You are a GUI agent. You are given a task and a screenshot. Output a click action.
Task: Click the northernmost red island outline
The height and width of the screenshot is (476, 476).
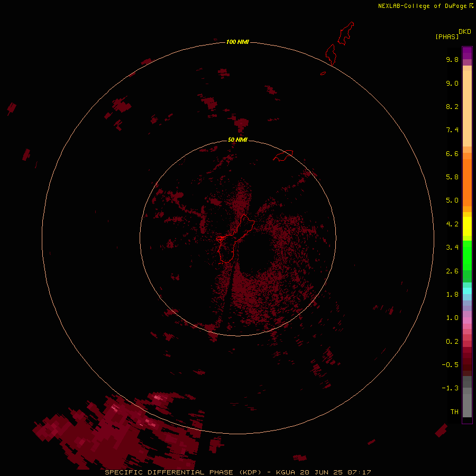tap(346, 33)
